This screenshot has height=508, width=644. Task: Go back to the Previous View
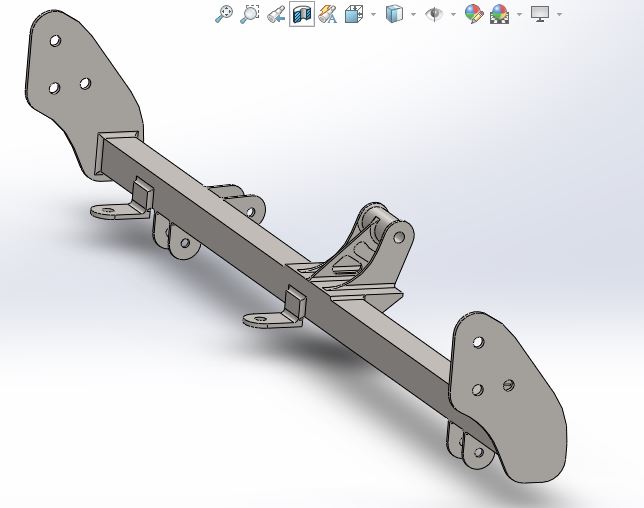[x=276, y=14]
